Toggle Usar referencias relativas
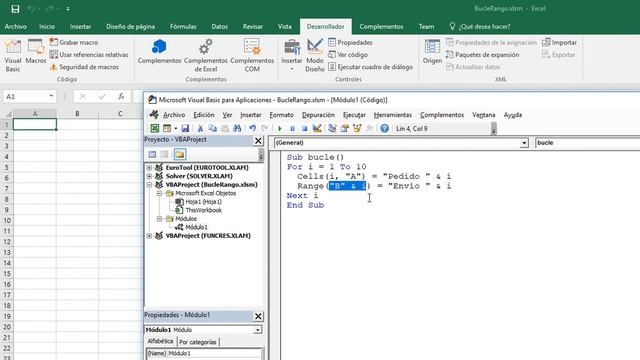Viewport: 640px width, 360px height. (x=89, y=54)
